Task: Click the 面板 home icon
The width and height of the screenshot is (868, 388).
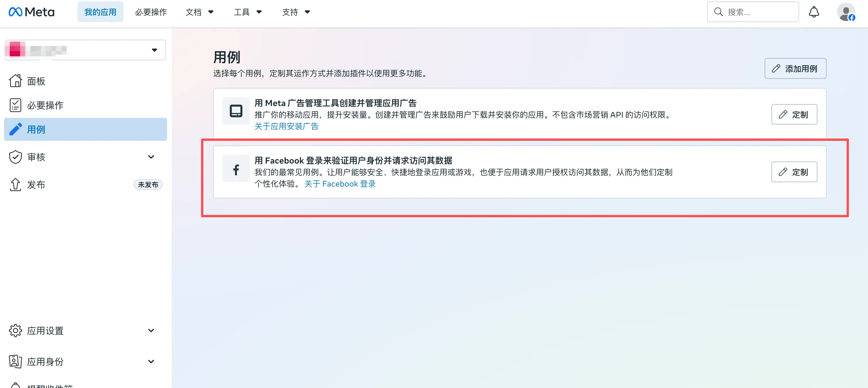Action: 16,81
